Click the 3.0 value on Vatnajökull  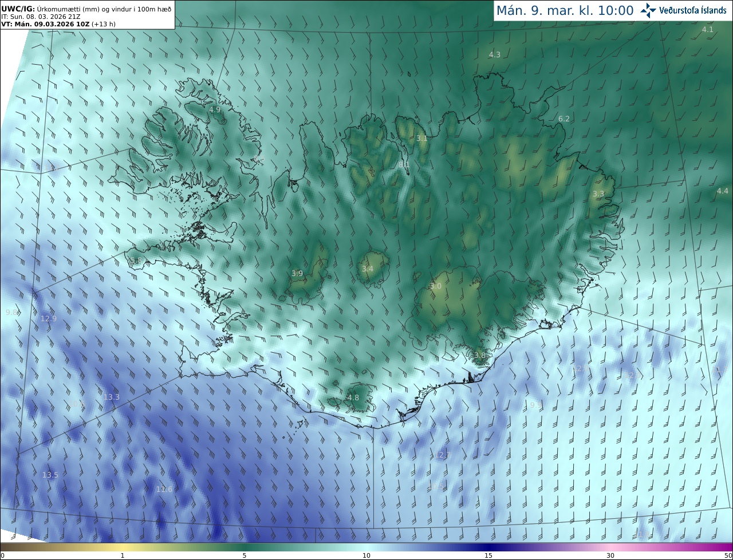pyautogui.click(x=436, y=286)
